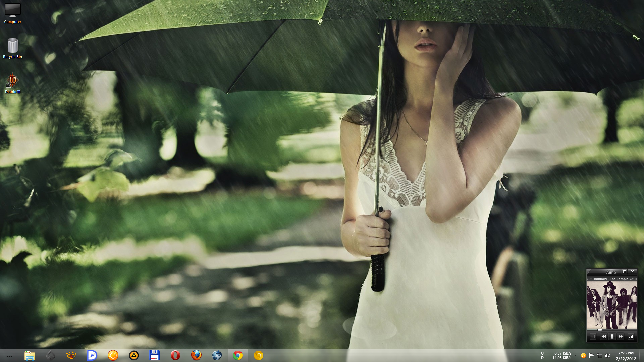644x362 pixels.
Task: Switch to Google Chrome on the taskbar
Action: point(238,355)
